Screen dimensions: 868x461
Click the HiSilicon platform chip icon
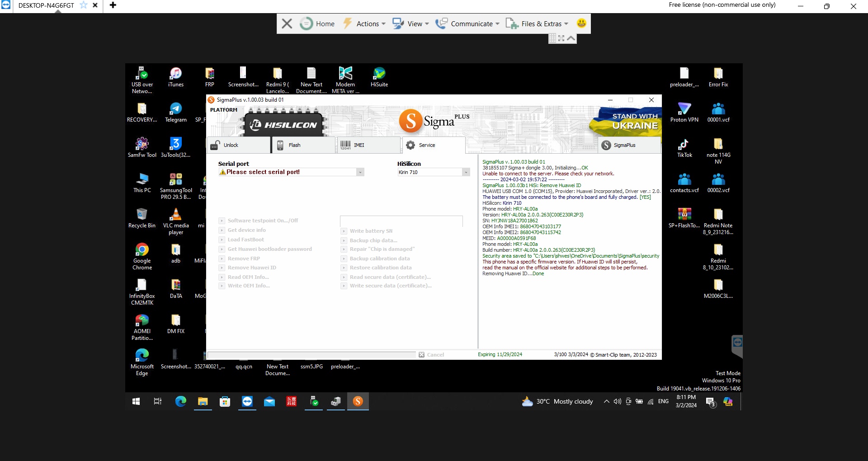coord(284,123)
